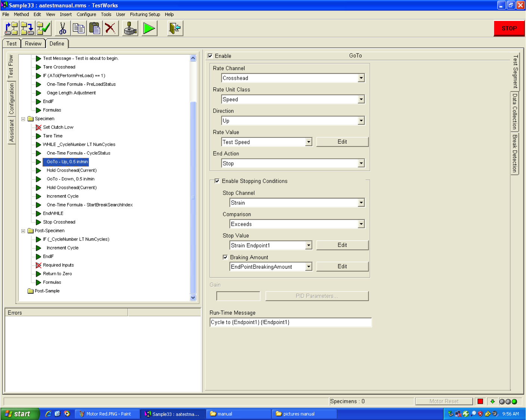Open the Rate Channel Crosshead dropdown
This screenshot has width=526, height=420.
coord(361,78)
